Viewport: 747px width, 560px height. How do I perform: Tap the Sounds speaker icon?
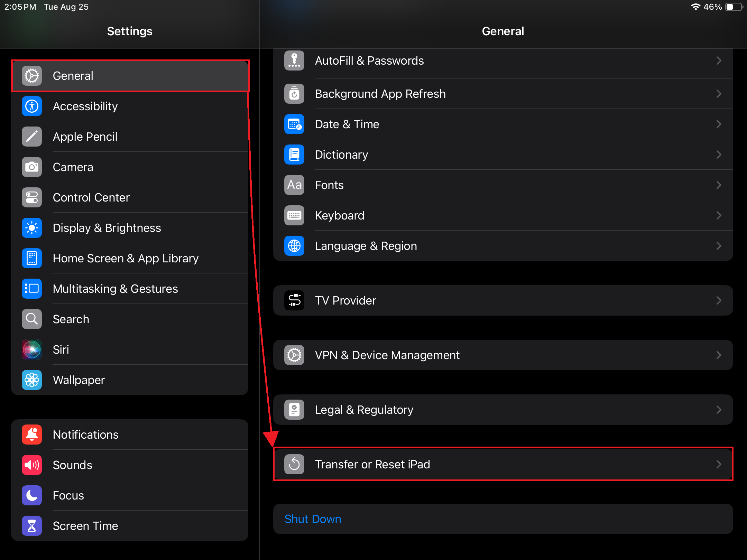point(32,465)
